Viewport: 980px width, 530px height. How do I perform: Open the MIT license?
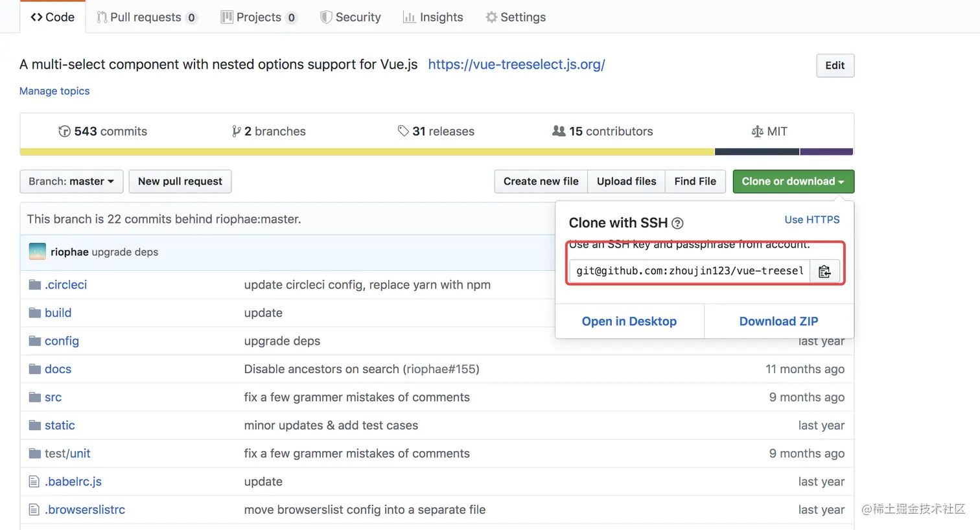click(x=769, y=131)
